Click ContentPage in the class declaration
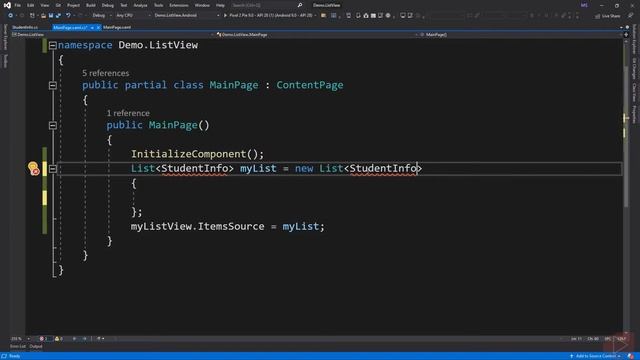The image size is (640, 360). tap(310, 85)
